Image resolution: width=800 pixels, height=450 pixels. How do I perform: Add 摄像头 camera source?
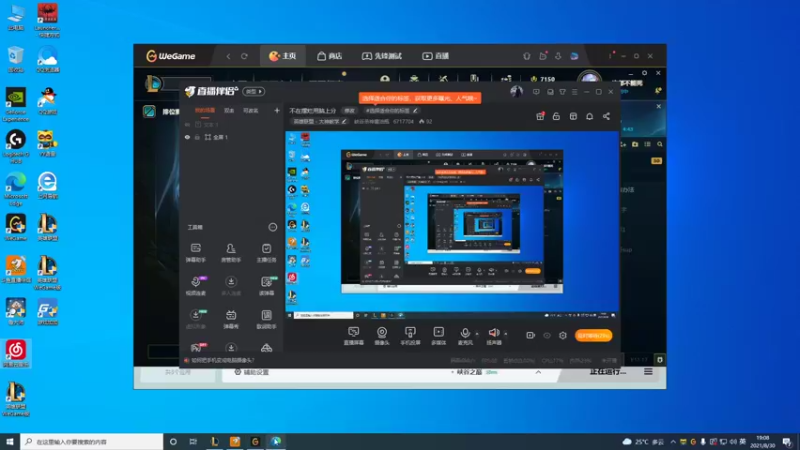point(382,336)
